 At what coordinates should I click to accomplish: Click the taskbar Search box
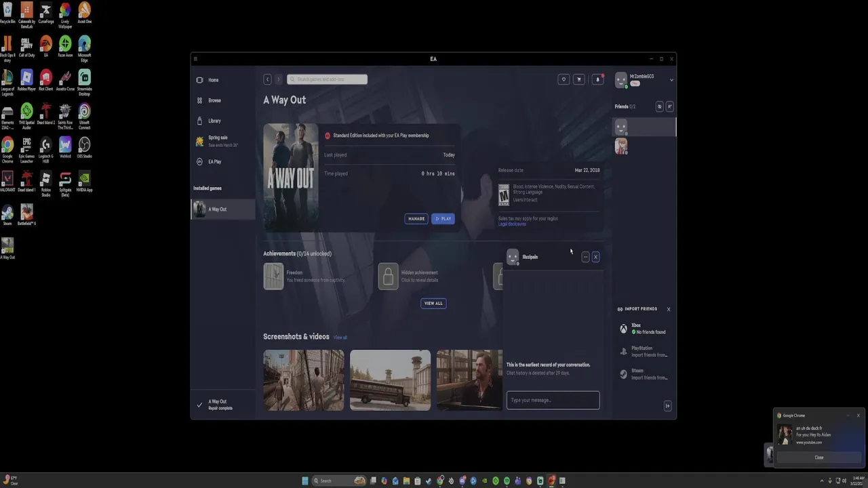click(x=339, y=481)
